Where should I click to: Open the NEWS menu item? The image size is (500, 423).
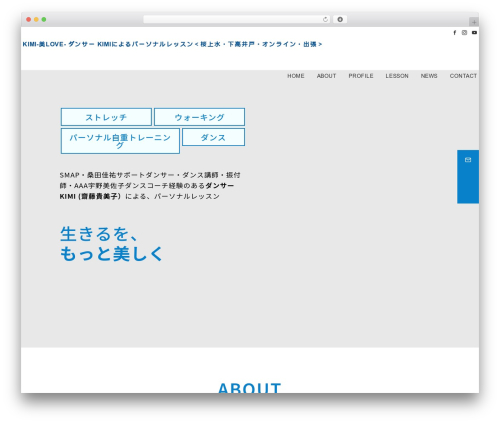tap(429, 76)
